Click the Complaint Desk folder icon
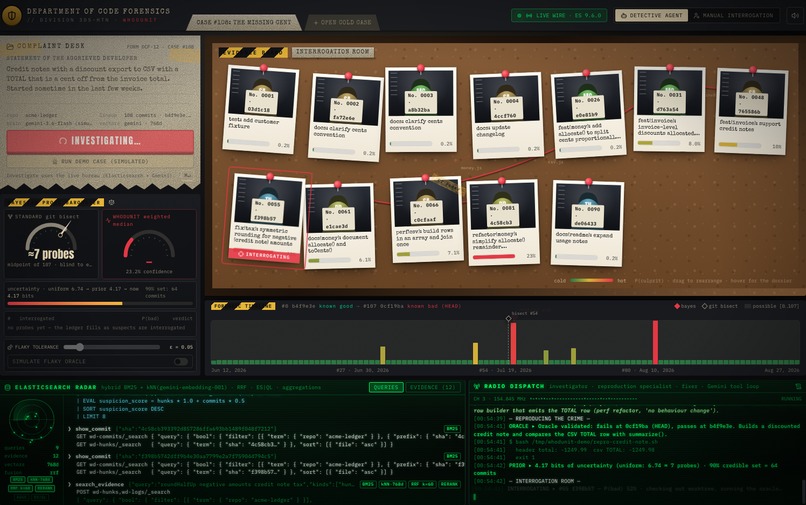 click(10, 46)
